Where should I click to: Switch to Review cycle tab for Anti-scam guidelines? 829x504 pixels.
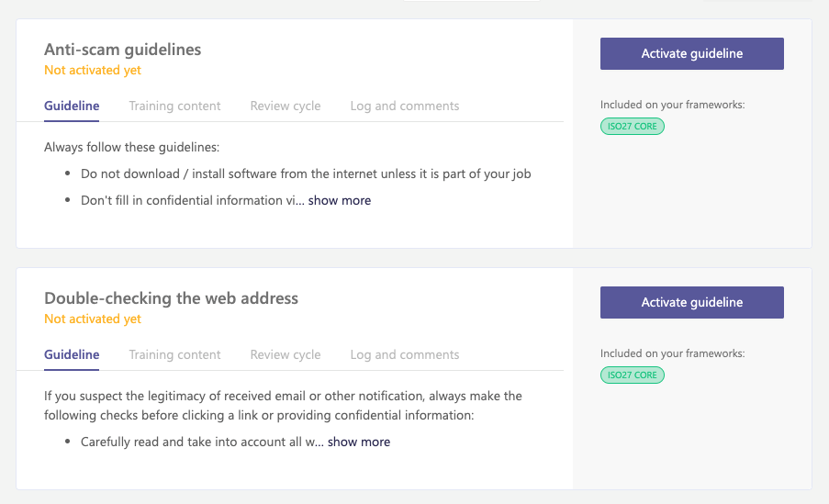click(285, 106)
